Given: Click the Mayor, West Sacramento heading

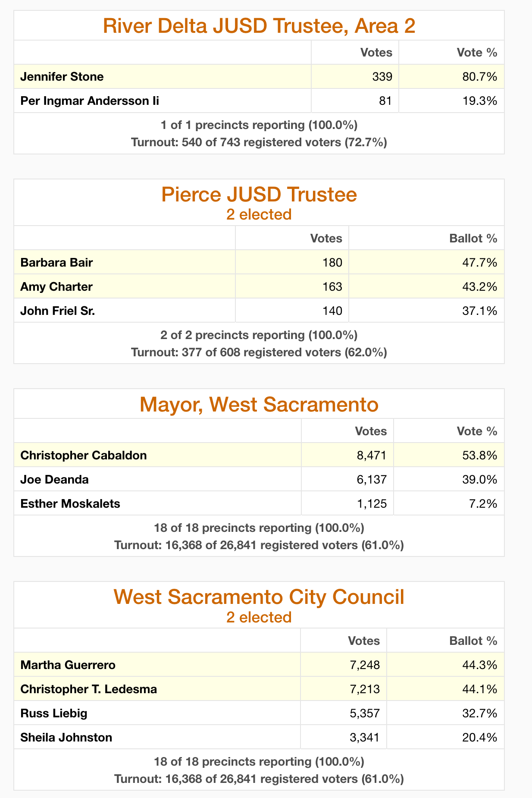Looking at the screenshot, I should (259, 405).
